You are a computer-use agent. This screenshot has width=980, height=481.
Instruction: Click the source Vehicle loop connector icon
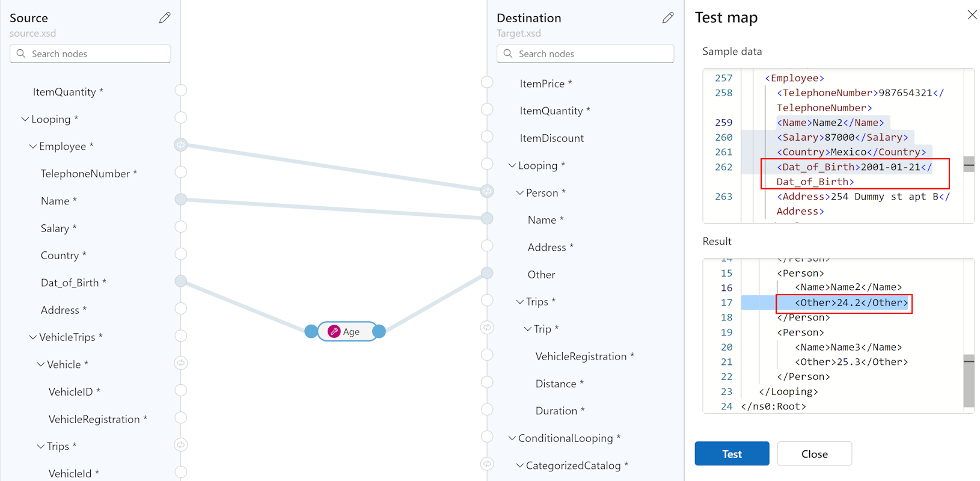point(180,363)
